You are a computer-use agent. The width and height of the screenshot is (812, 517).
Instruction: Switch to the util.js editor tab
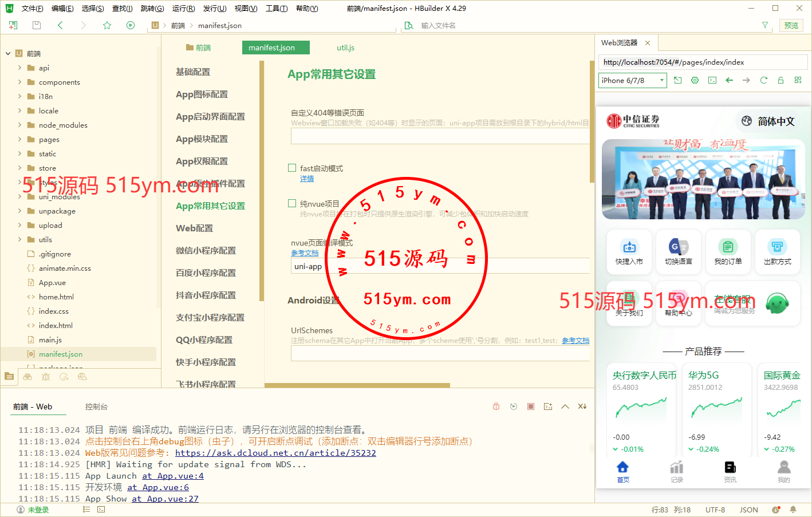click(345, 48)
